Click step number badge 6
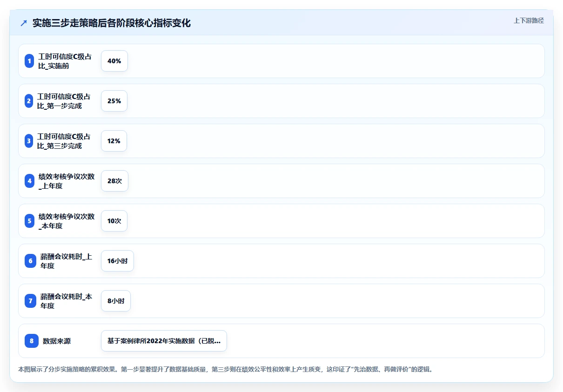This screenshot has width=563, height=392. coord(31,261)
